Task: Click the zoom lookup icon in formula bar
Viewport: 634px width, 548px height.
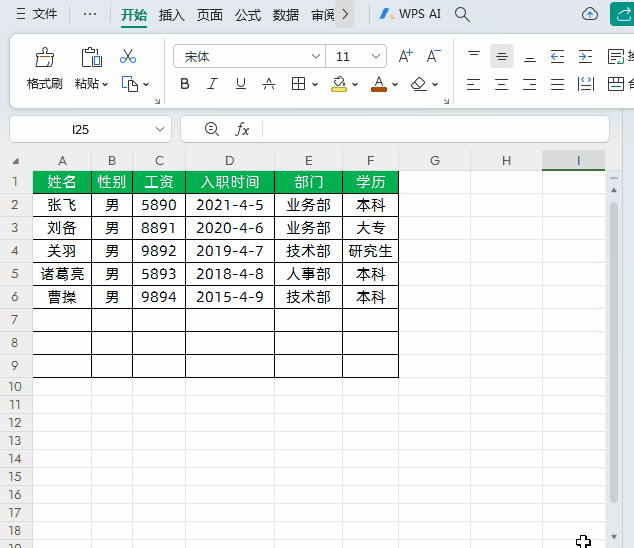Action: tap(211, 129)
